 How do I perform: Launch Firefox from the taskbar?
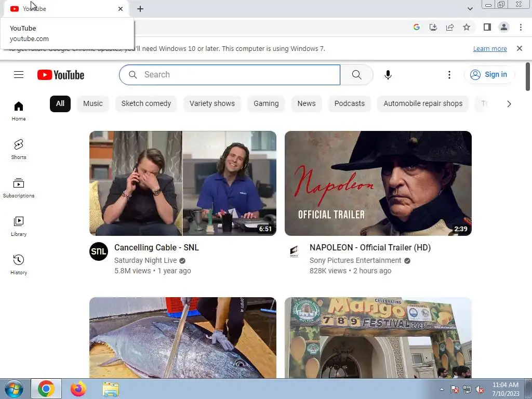78,389
